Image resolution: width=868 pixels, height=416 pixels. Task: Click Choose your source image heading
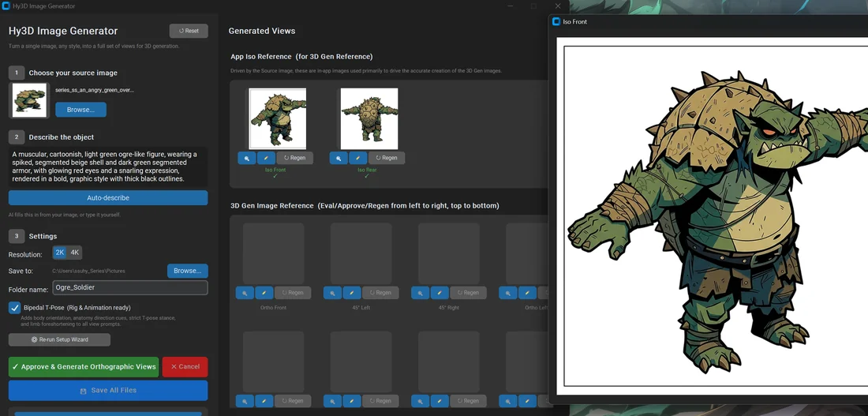click(73, 73)
